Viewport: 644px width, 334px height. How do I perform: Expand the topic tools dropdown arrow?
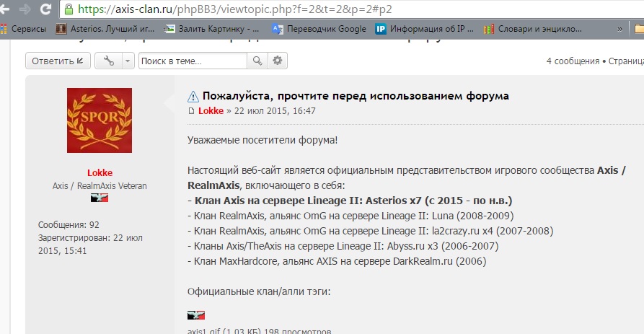click(x=128, y=61)
